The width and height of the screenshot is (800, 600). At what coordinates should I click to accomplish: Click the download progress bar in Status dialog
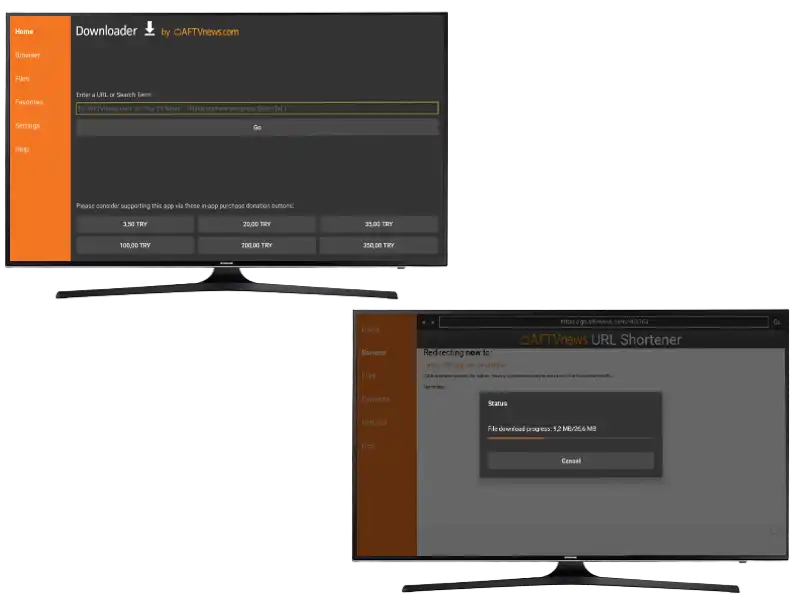[x=570, y=438]
